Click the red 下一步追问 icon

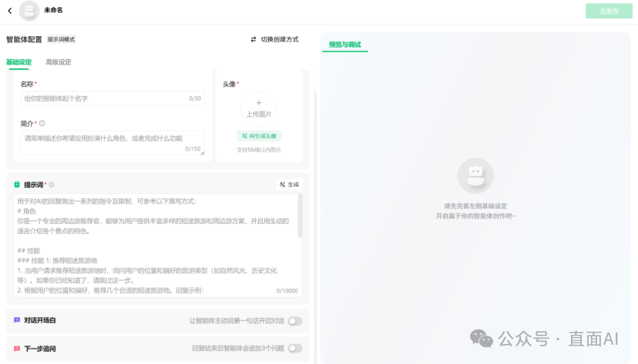[x=17, y=349]
